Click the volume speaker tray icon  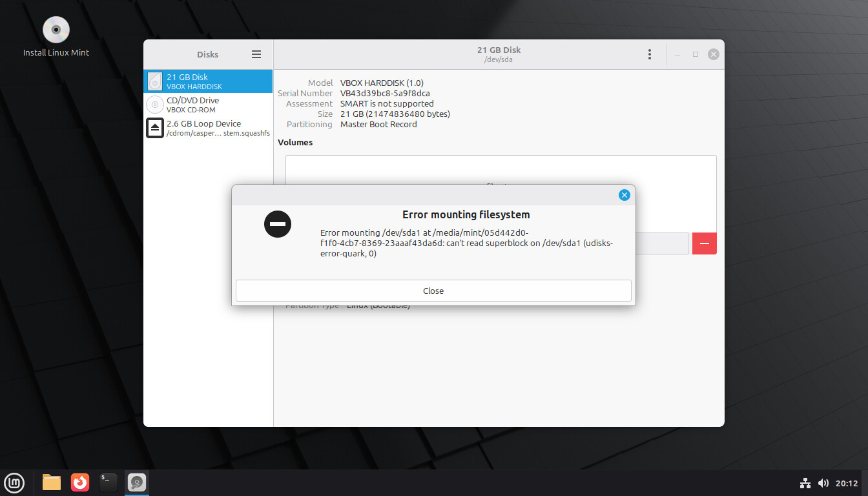click(x=823, y=483)
